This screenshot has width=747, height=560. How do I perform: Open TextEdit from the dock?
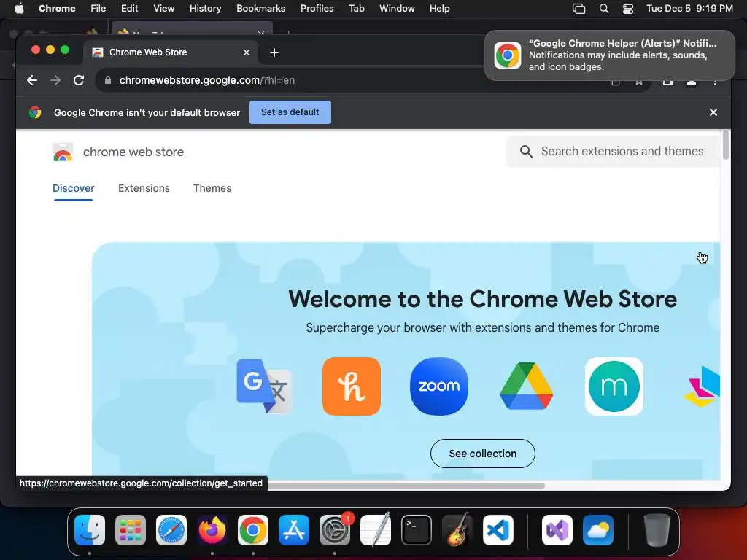pyautogui.click(x=376, y=530)
